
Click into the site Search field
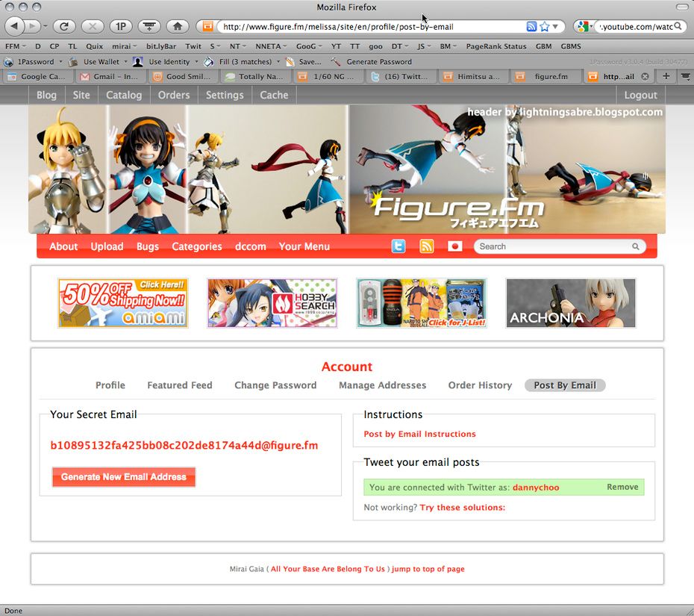pyautogui.click(x=552, y=246)
